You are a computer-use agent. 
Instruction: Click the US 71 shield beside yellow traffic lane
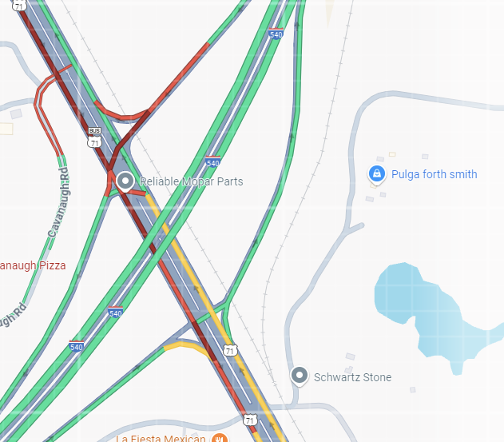230,350
